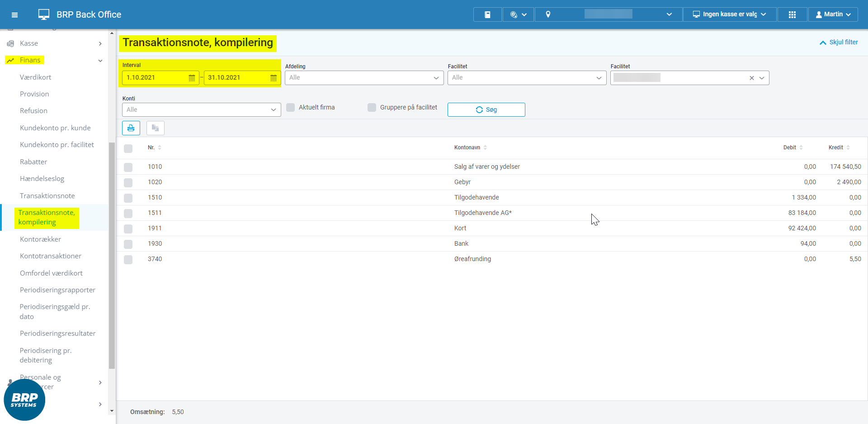Click the sidebar scroll down arrow
Viewport: 868px width, 424px height.
pos(112,411)
